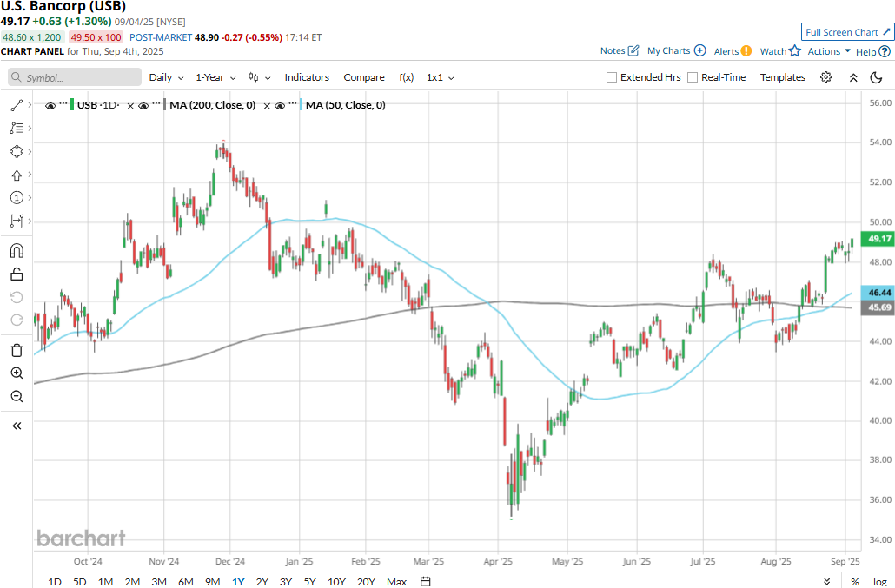Select the circled number one tool
895x588 pixels.
coord(17,198)
